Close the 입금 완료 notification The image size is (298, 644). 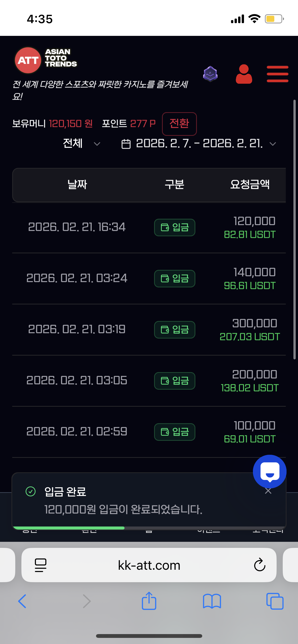click(268, 491)
